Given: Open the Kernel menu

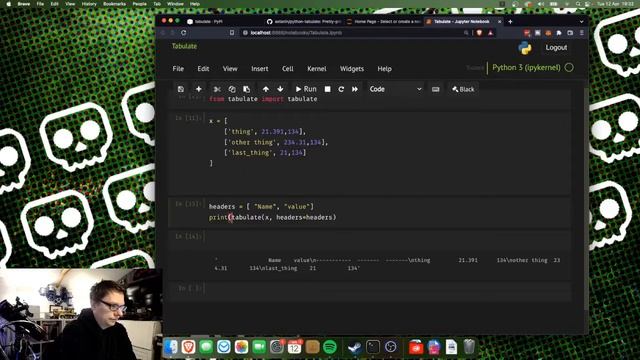Looking at the screenshot, I should (x=317, y=69).
